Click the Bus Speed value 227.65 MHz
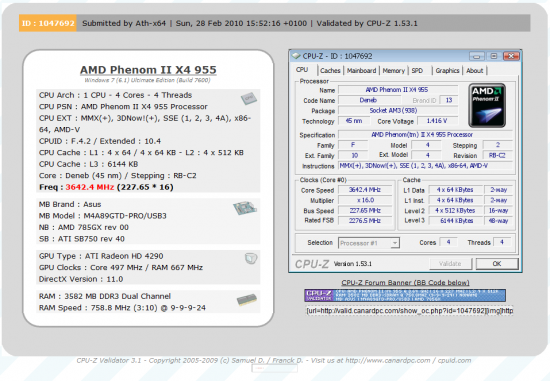The image size is (550, 381). (x=365, y=210)
